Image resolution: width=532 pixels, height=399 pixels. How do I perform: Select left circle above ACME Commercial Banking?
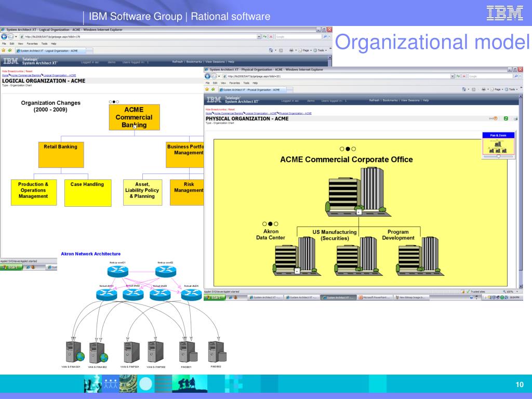110,102
